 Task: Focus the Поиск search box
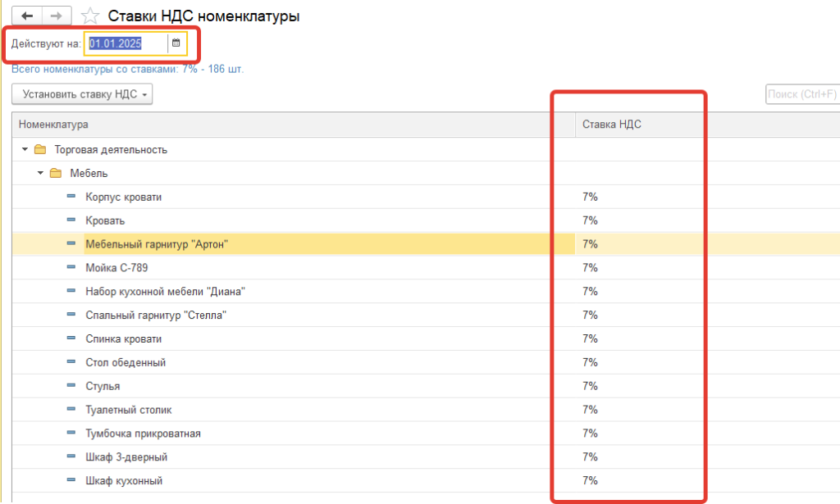pyautogui.click(x=801, y=94)
